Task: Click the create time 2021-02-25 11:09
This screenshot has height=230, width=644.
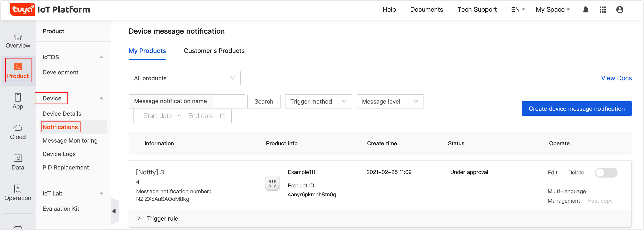Action: coord(389,172)
